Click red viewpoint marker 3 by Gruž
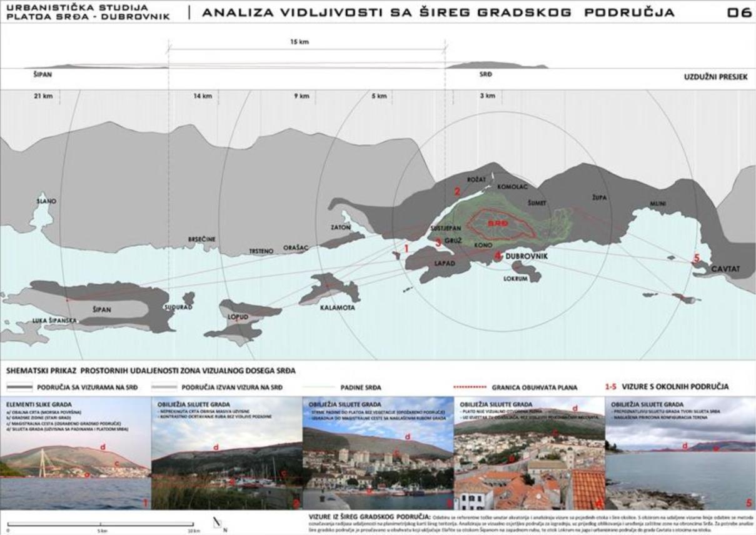This screenshot has width=756, height=535. click(x=438, y=242)
